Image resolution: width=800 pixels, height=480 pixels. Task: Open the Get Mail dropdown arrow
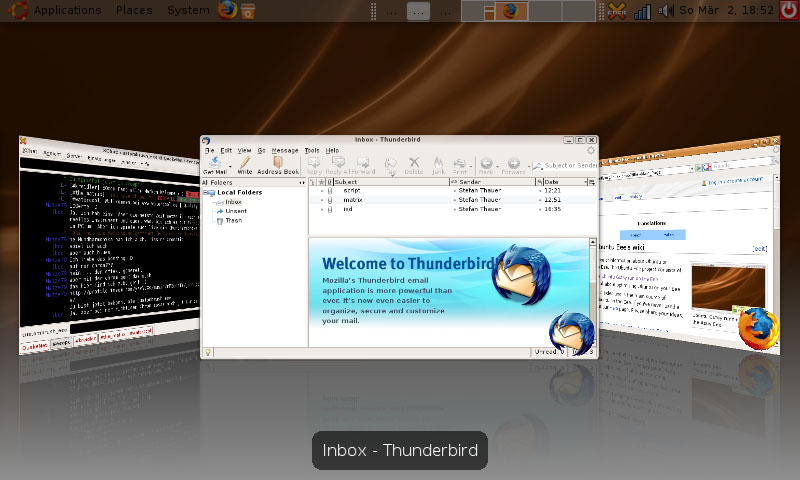coord(229,164)
